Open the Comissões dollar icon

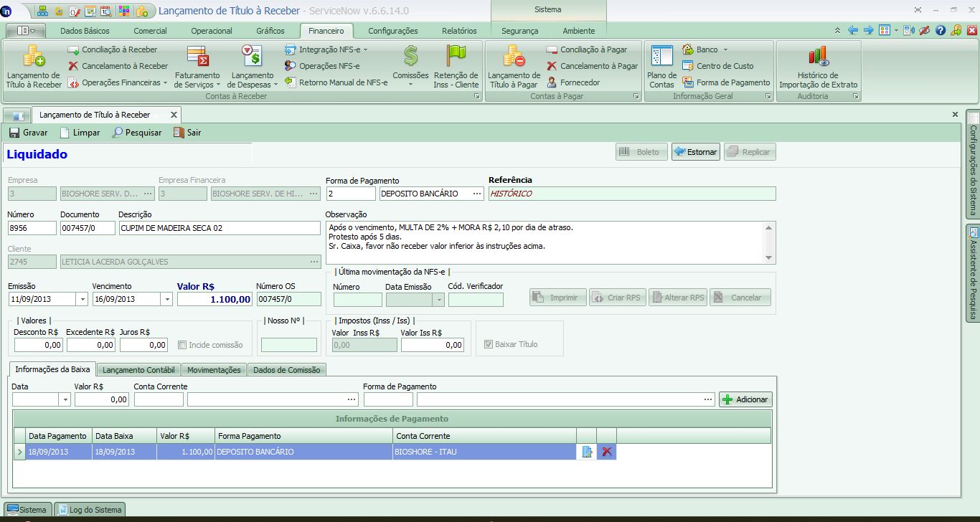[x=410, y=57]
